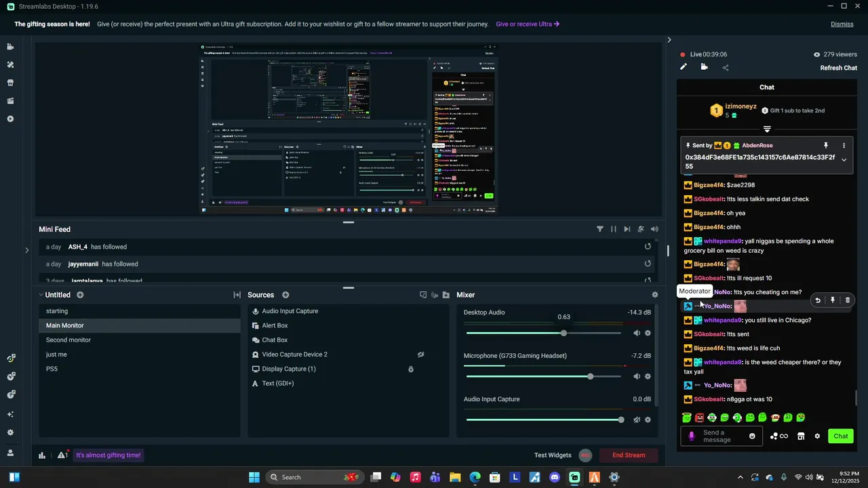
Task: Open performance stats bar-chart icon
Action: coord(42,455)
